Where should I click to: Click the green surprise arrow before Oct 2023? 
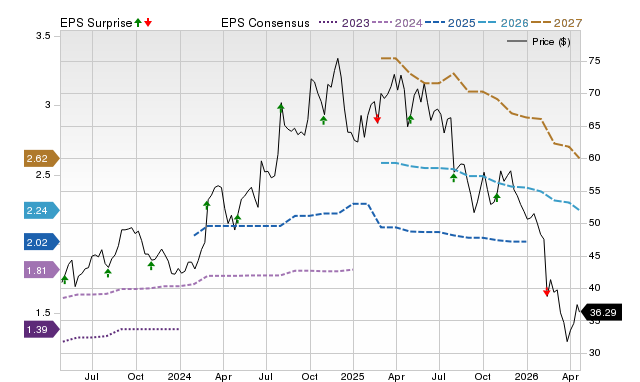108,273
